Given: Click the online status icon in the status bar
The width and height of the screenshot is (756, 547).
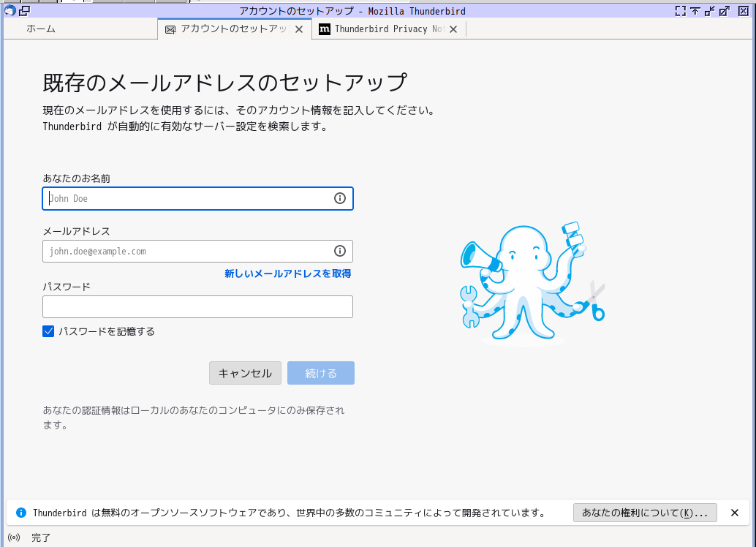Looking at the screenshot, I should point(14,537).
